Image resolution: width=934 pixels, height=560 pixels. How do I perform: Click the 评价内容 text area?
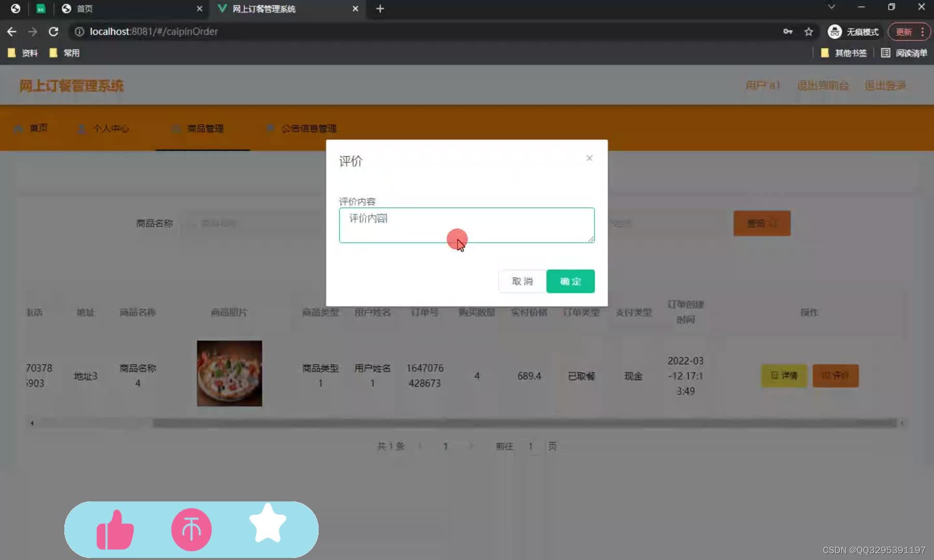[466, 225]
